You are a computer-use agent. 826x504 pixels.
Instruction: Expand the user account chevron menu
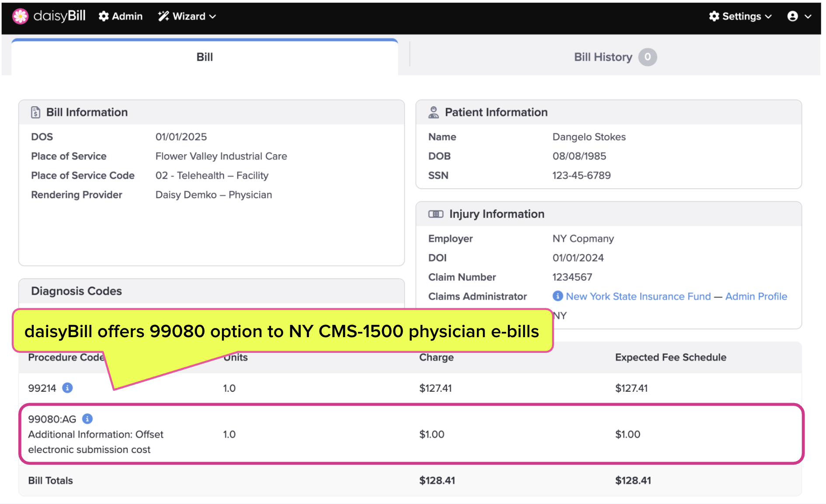808,17
